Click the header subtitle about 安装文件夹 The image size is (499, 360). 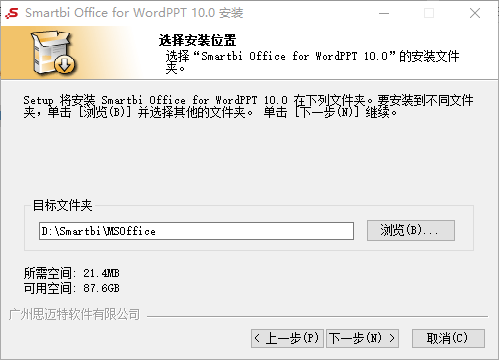click(x=312, y=62)
